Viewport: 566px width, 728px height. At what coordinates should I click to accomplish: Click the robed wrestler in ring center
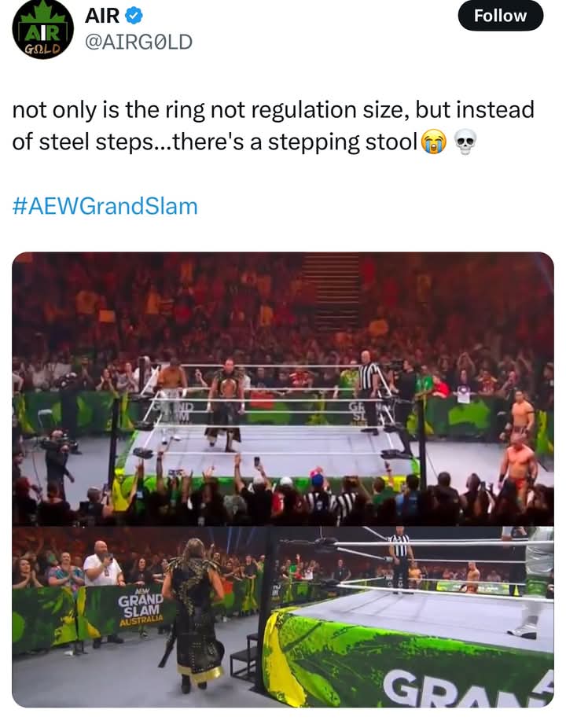225,404
